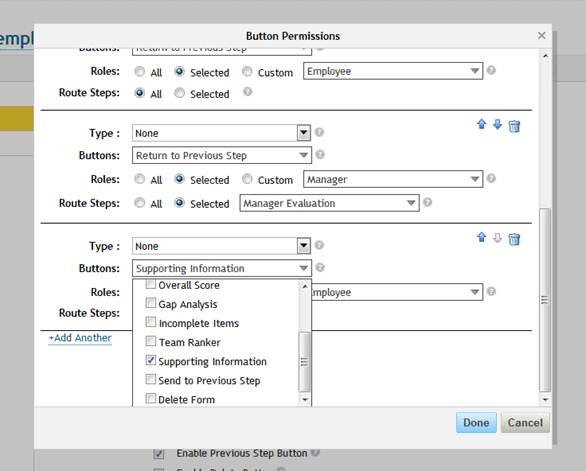Click the dialog vertical scrollbar thumb
Screen dimensions: 586x471
point(545,300)
